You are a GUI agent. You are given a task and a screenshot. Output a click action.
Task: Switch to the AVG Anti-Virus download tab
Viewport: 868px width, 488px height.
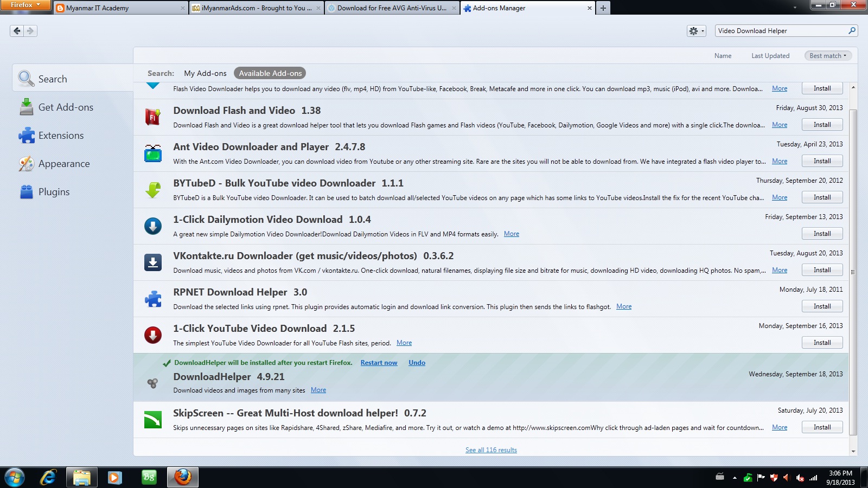click(390, 8)
